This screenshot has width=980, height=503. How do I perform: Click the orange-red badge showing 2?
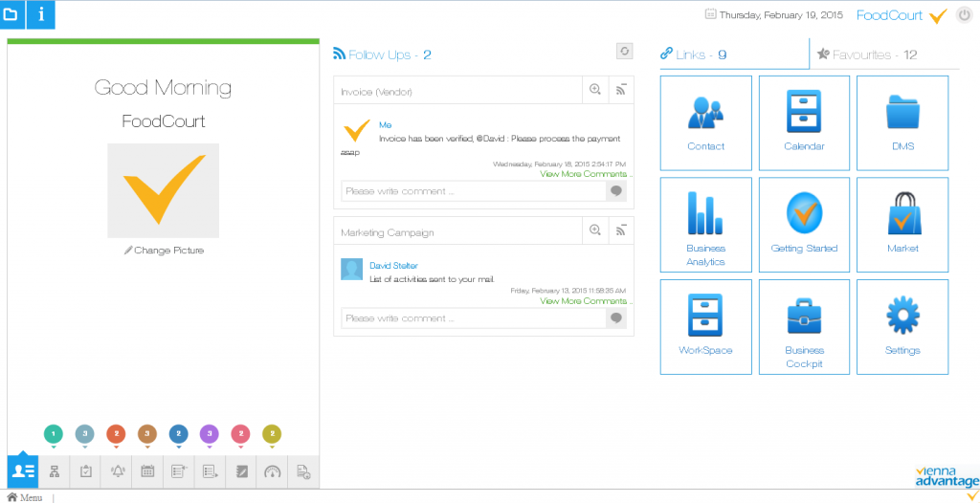coord(116,433)
